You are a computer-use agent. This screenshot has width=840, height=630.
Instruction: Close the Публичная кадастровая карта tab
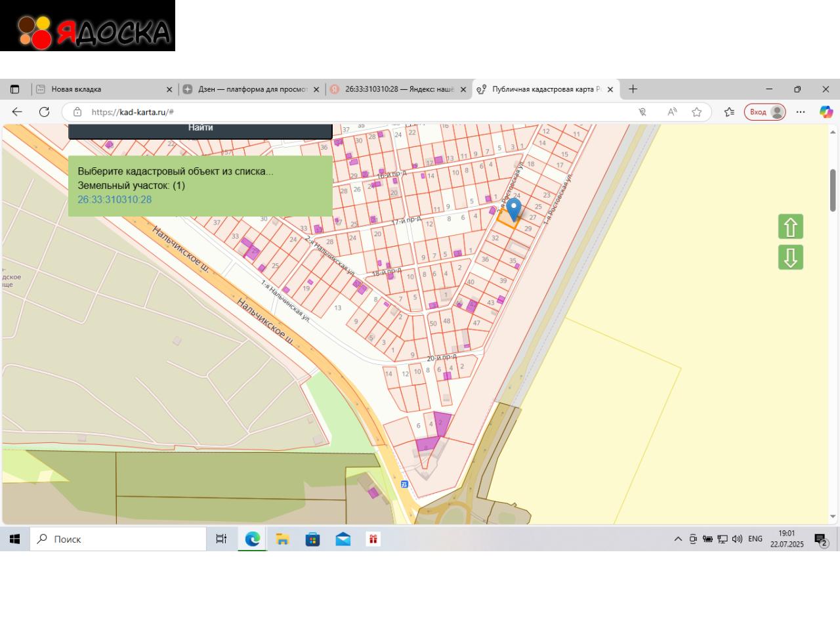610,89
